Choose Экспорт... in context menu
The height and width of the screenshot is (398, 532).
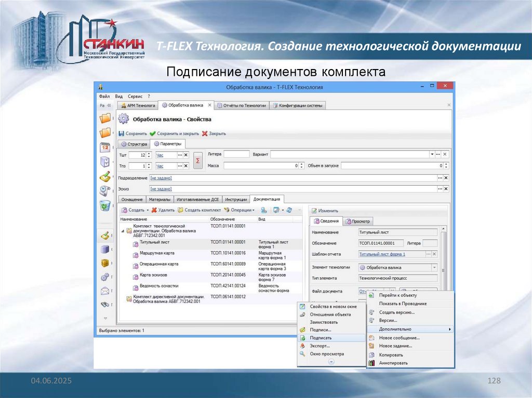(x=331, y=346)
